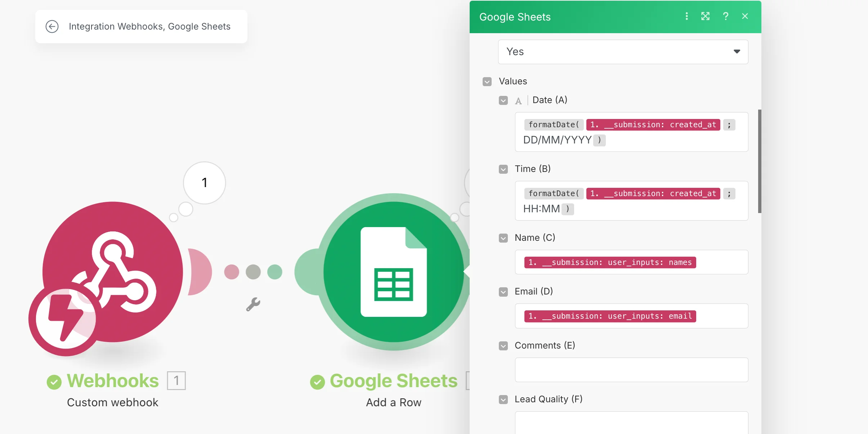Viewport: 868px width, 434px height.
Task: Open the Google Sheets help question mark
Action: coord(726,16)
